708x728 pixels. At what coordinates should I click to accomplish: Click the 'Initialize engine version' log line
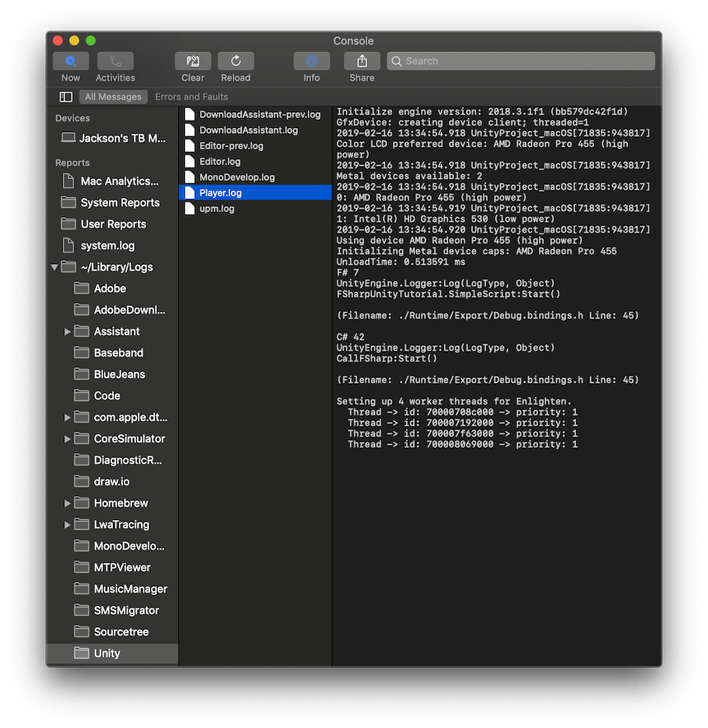click(x=482, y=111)
